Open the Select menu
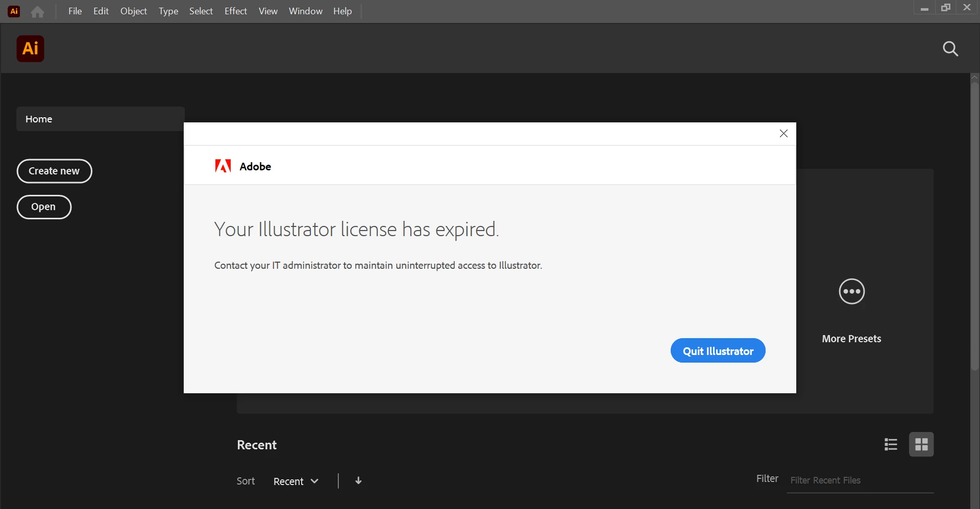Screen dimensions: 980x509 click(201, 11)
